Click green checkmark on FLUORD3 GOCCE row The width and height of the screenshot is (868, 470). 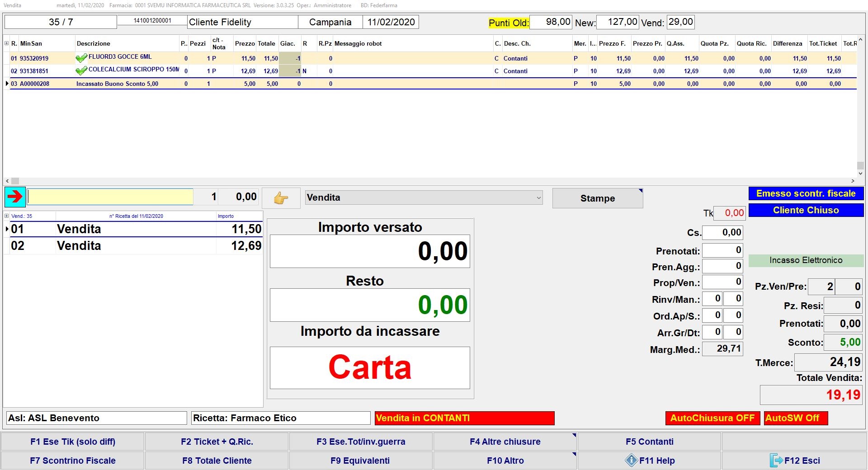[x=81, y=58]
